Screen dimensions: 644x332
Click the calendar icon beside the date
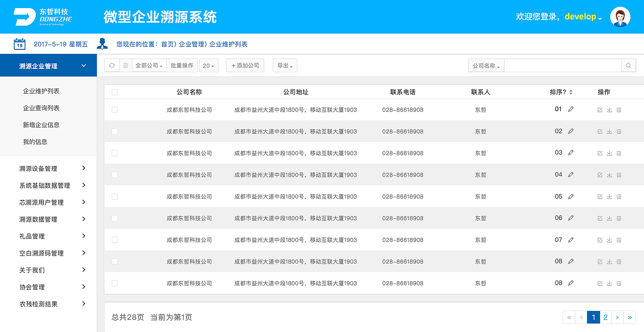coord(20,44)
